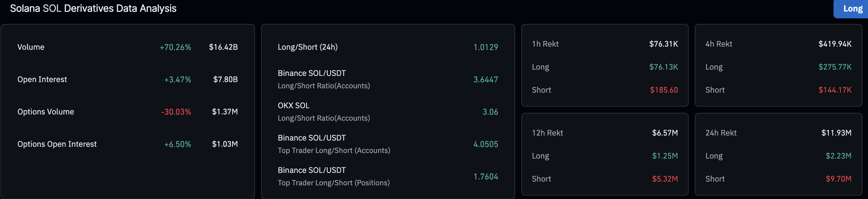868x199 pixels.
Task: Select Binance Top Trader Long/Short (Positions)
Action: (333, 176)
